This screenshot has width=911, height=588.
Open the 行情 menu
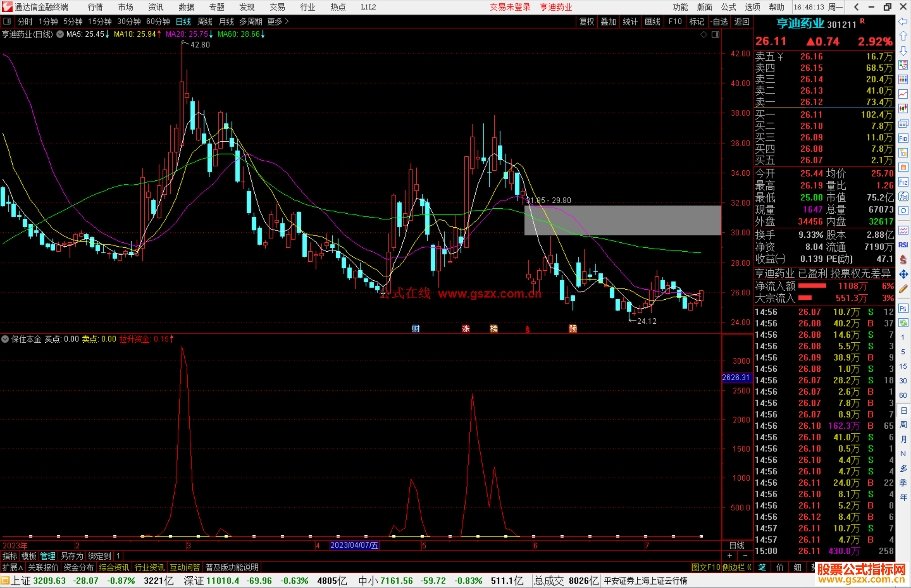point(95,7)
